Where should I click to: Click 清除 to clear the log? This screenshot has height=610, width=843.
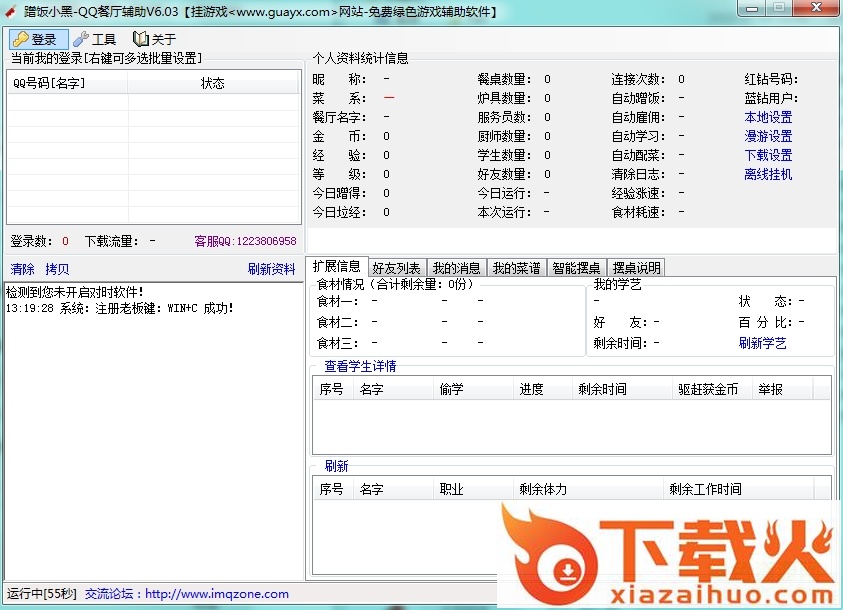pyautogui.click(x=23, y=269)
